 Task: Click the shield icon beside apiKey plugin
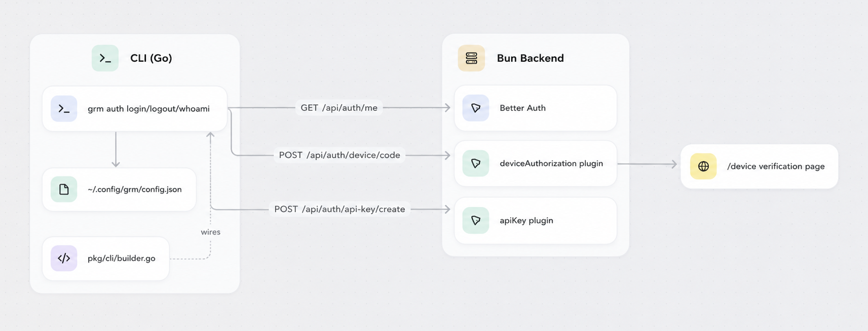pyautogui.click(x=476, y=220)
